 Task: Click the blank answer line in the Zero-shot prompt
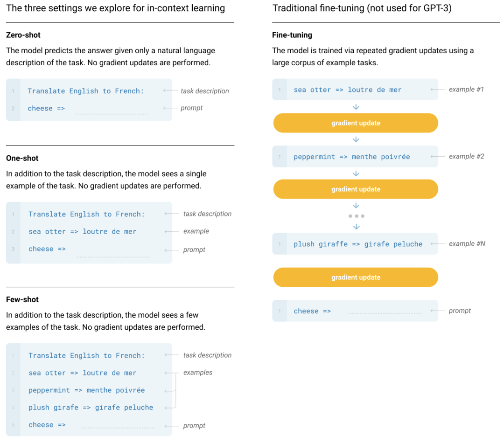111,113
